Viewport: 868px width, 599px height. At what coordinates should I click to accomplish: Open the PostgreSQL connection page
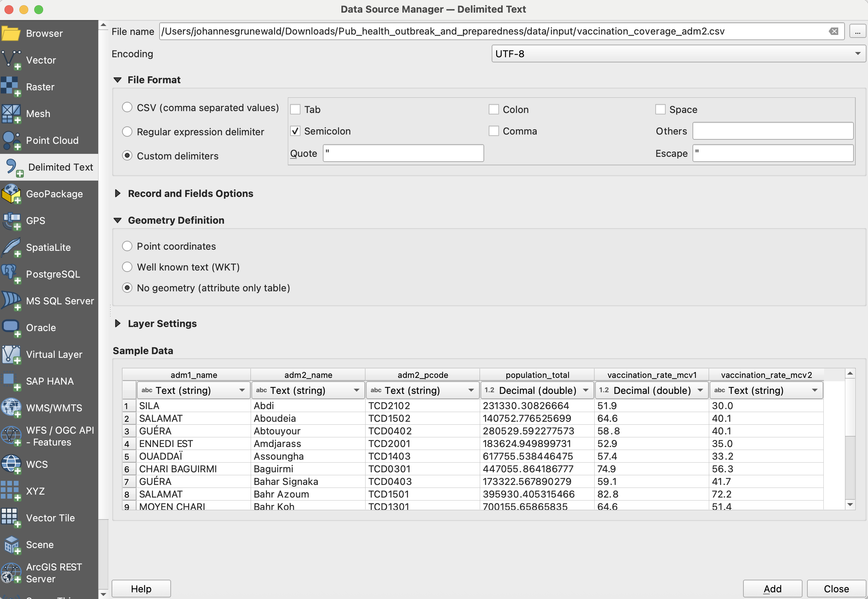pyautogui.click(x=52, y=274)
